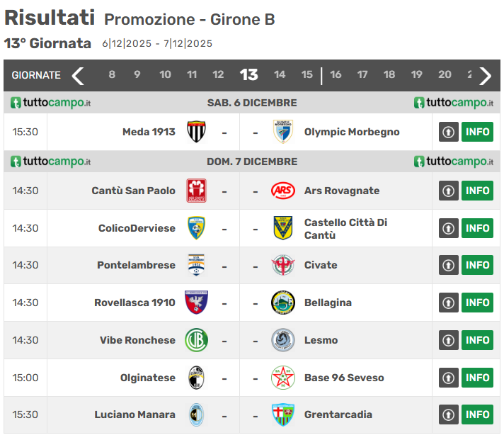Select giornata 14 tab
Screen dimensions: 504x440
pyautogui.click(x=280, y=75)
